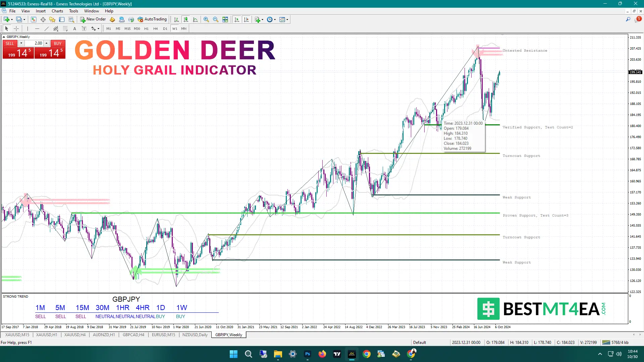Select the Horizontal Line drawing tool
644x362 pixels.
37,28
